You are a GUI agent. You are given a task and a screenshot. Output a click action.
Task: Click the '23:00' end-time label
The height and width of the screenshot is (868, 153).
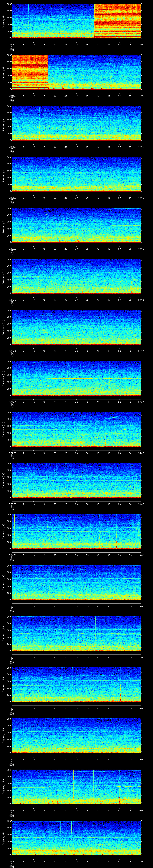point(141,453)
